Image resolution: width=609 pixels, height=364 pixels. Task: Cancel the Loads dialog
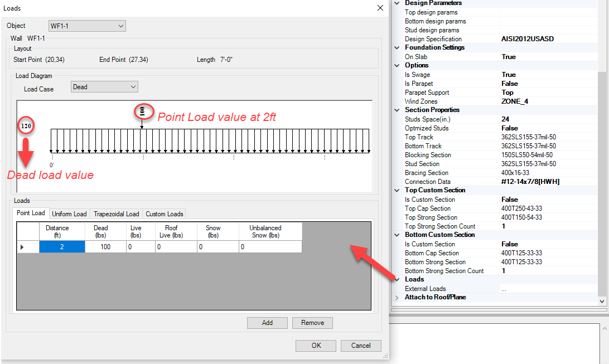click(361, 346)
